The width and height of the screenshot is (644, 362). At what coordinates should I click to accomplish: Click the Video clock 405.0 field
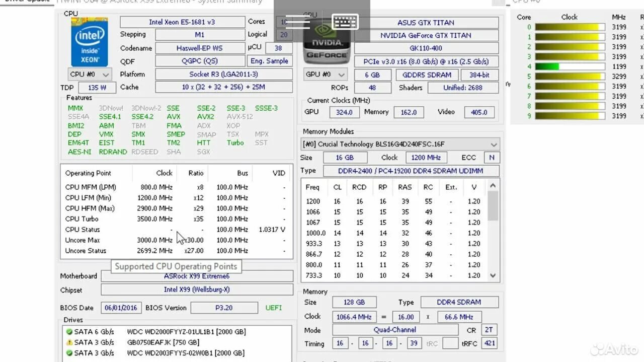coord(479,112)
